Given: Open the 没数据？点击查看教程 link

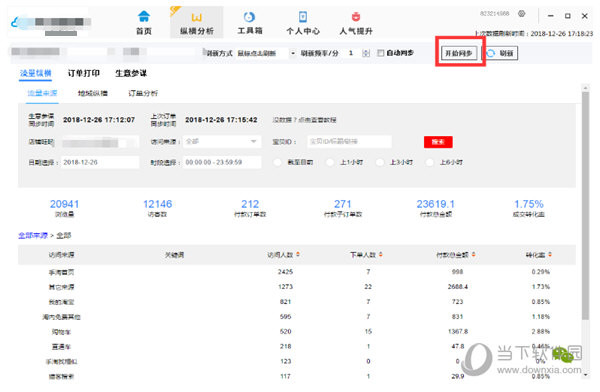Looking at the screenshot, I should click(304, 120).
